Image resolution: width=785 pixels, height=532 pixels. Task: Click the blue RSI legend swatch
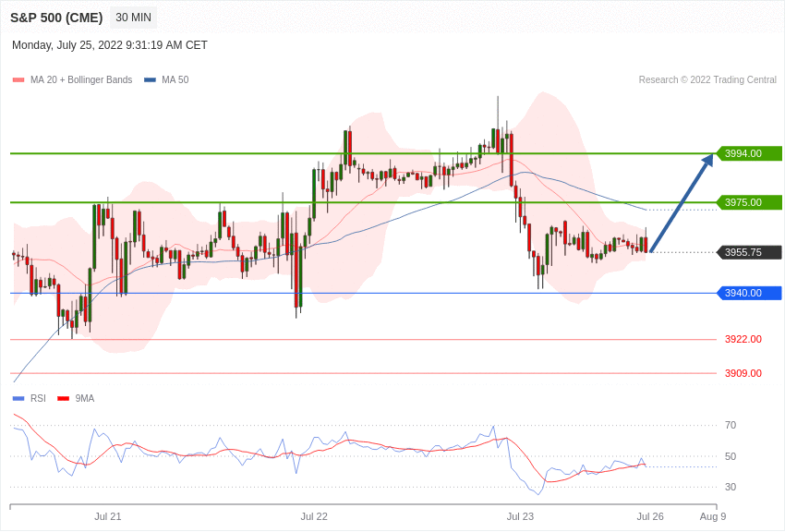pyautogui.click(x=18, y=399)
